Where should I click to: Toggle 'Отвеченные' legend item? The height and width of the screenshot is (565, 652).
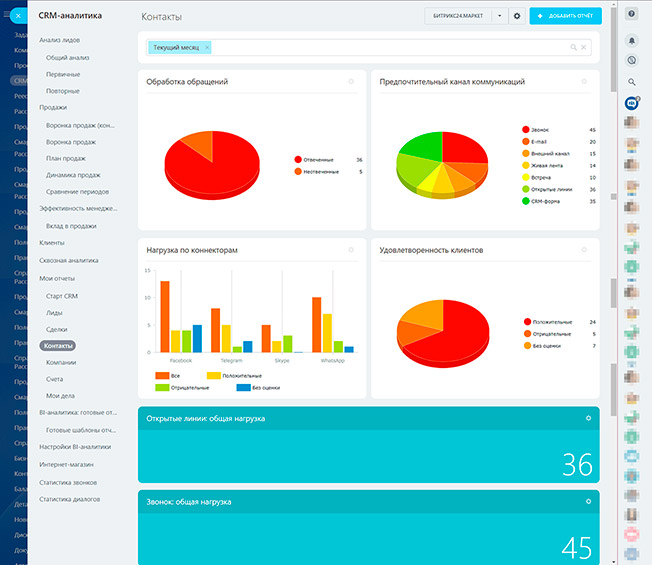click(x=318, y=159)
